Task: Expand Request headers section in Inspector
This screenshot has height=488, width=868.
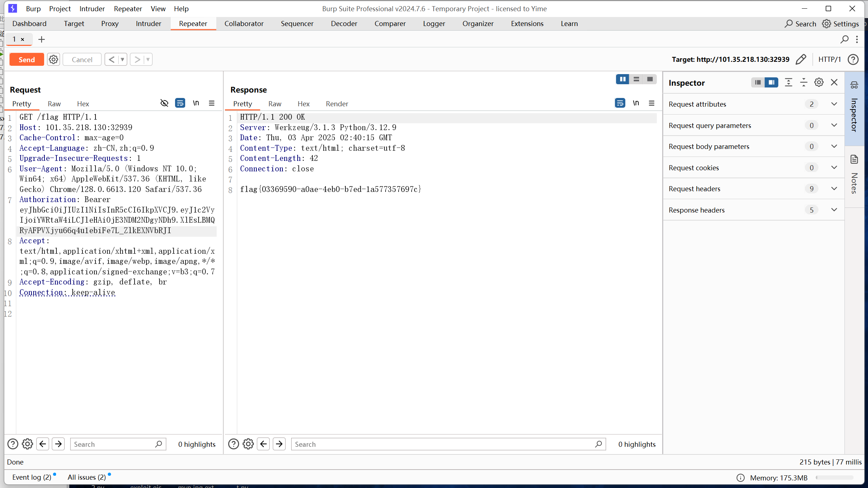Action: tap(834, 189)
